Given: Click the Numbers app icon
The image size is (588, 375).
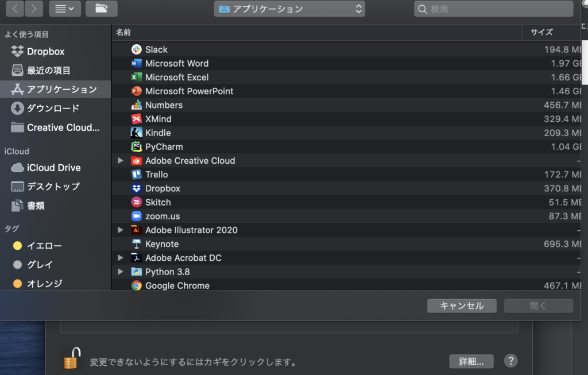Looking at the screenshot, I should [136, 105].
